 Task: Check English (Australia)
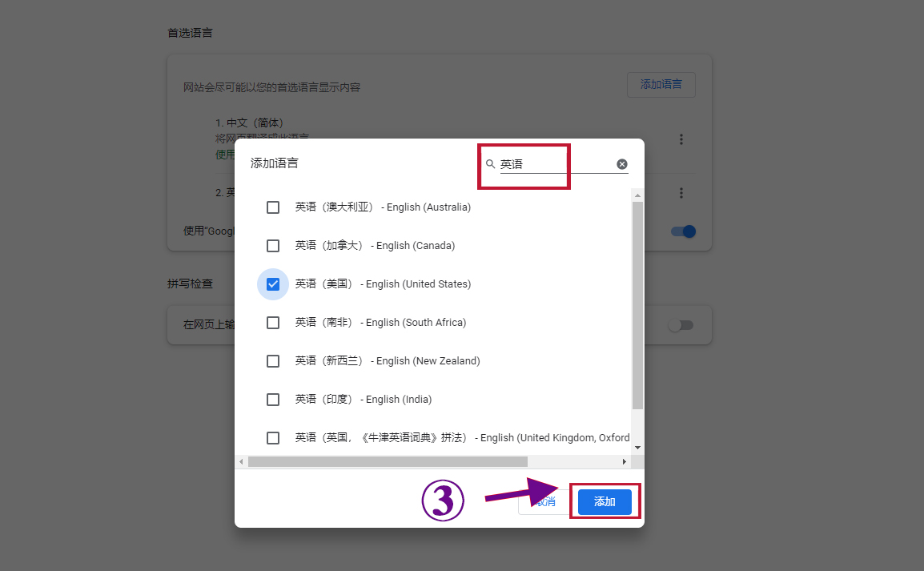click(x=273, y=207)
